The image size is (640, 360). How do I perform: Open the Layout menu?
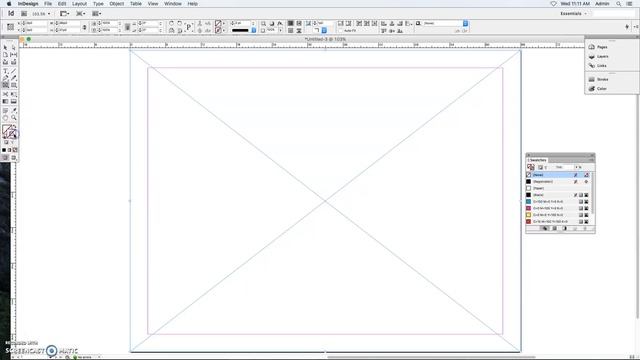(x=79, y=4)
